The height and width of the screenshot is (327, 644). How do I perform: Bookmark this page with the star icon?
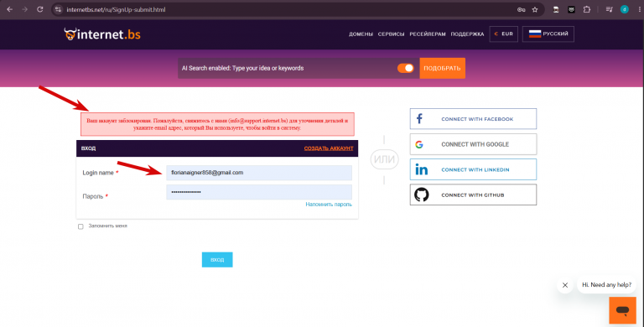[535, 9]
